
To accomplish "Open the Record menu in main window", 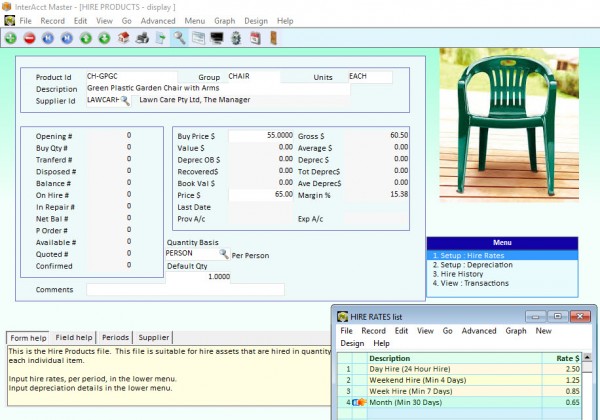I will [52, 21].
